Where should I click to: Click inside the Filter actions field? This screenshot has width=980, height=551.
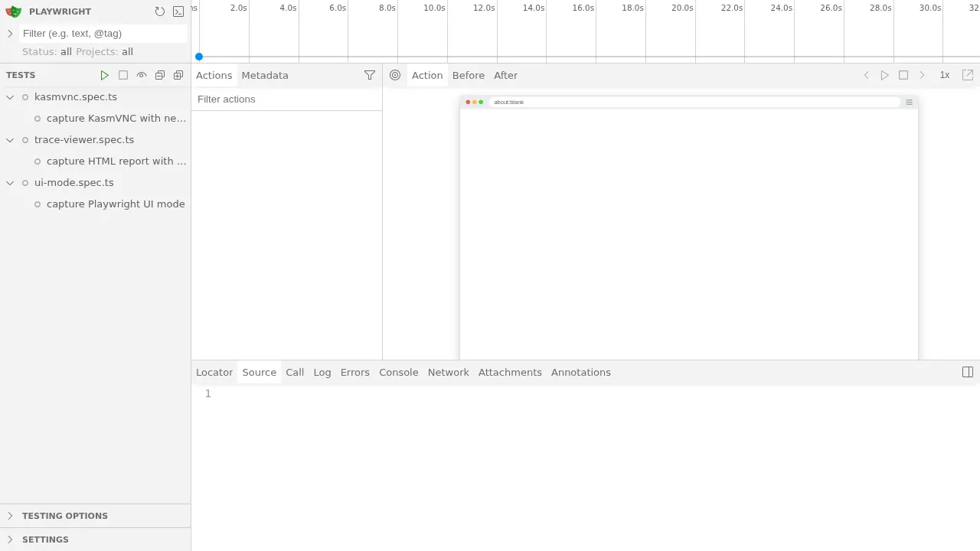click(x=268, y=99)
